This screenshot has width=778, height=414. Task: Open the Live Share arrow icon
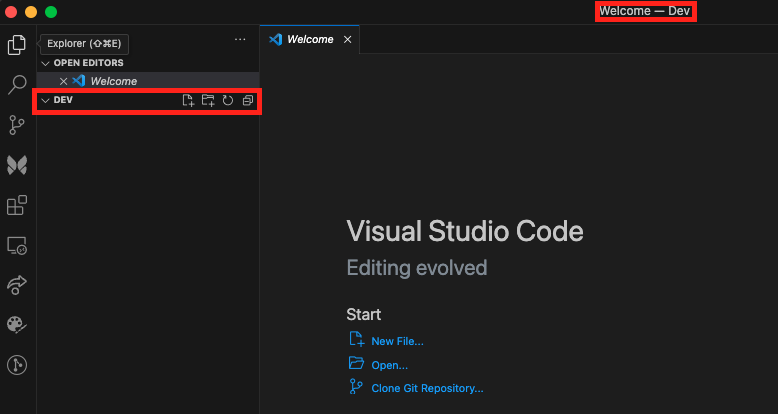pos(17,285)
